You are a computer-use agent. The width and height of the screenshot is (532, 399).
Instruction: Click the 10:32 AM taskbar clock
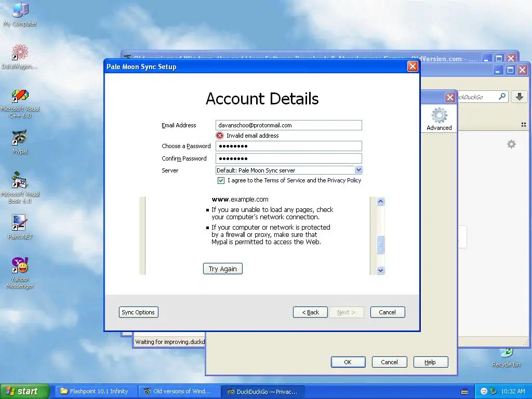coord(513,392)
